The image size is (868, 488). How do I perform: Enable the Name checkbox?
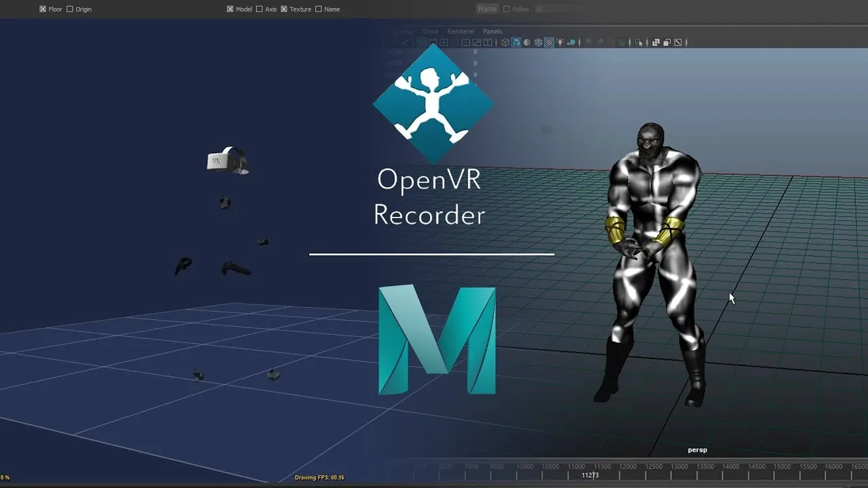click(319, 9)
